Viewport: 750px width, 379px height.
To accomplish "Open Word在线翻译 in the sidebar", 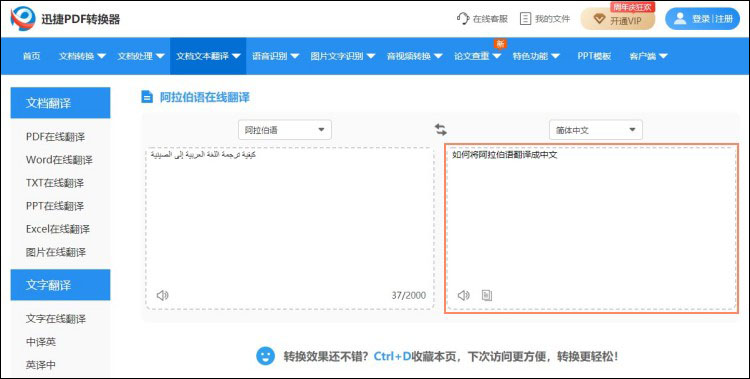I will [x=59, y=160].
